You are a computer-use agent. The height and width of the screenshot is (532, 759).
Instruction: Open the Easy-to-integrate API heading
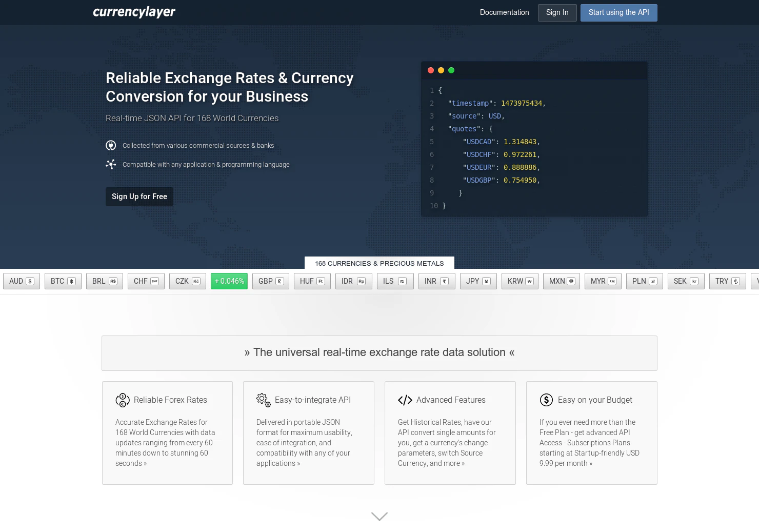(x=313, y=400)
